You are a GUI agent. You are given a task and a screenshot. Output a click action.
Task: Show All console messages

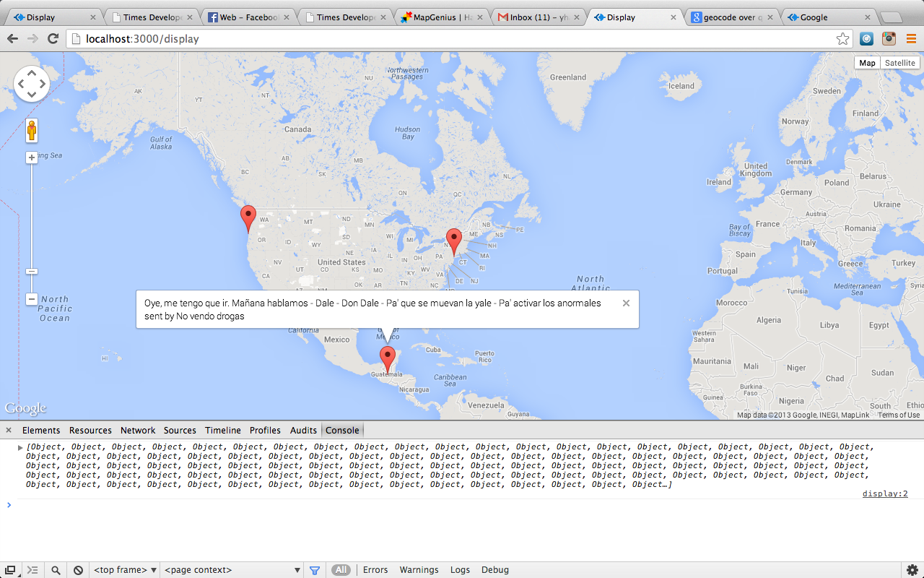[341, 570]
